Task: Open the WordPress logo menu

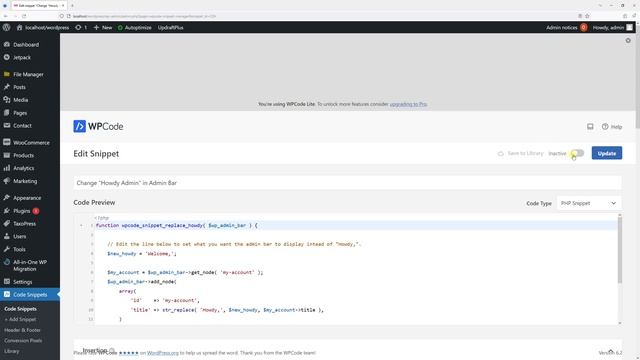Action: tap(6, 27)
